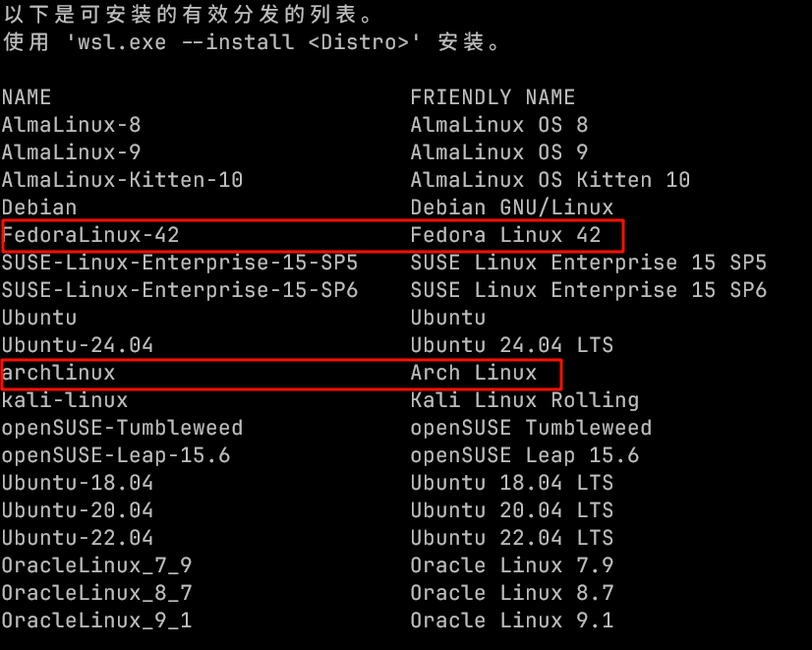812x650 pixels.
Task: Click the OracleLinux_9_1 entry
Action: [x=97, y=620]
